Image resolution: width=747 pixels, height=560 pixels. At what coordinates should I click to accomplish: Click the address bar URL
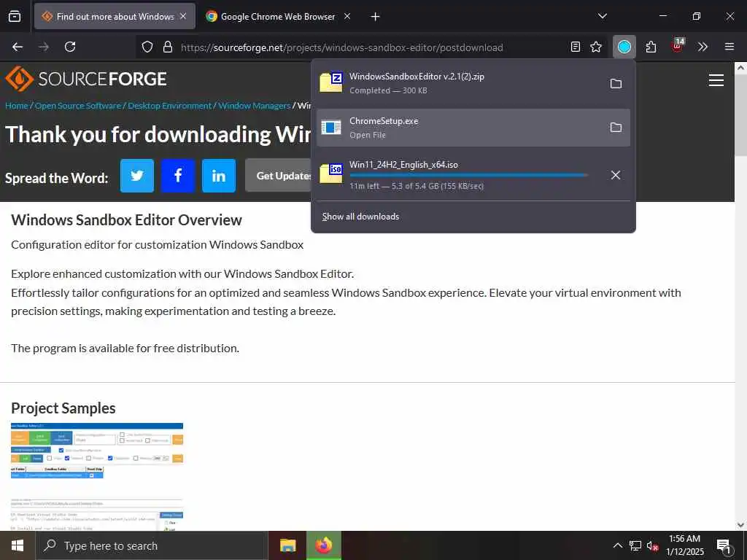click(x=341, y=47)
